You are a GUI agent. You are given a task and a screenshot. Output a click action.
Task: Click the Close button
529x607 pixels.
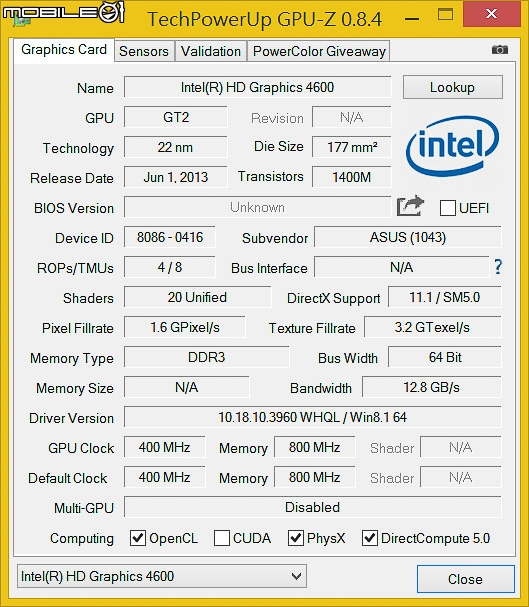click(x=466, y=579)
